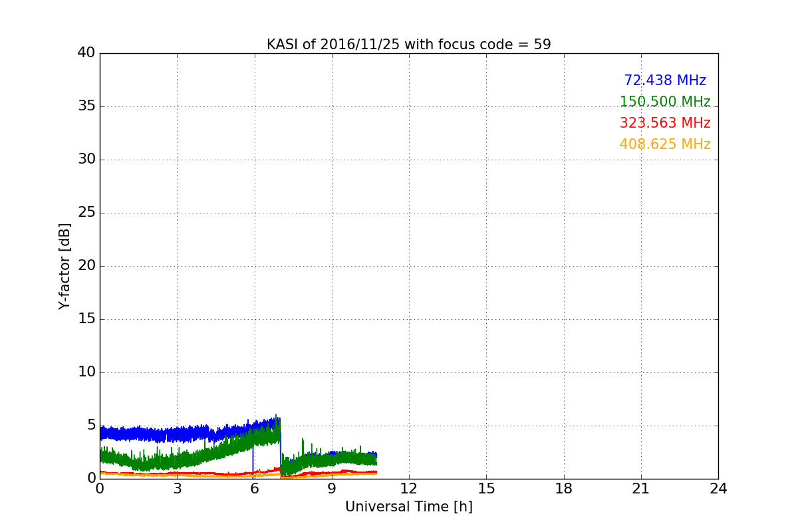This screenshot has width=798, height=532.
Task: Click the x-axis tick label '9'
Action: pyautogui.click(x=332, y=488)
